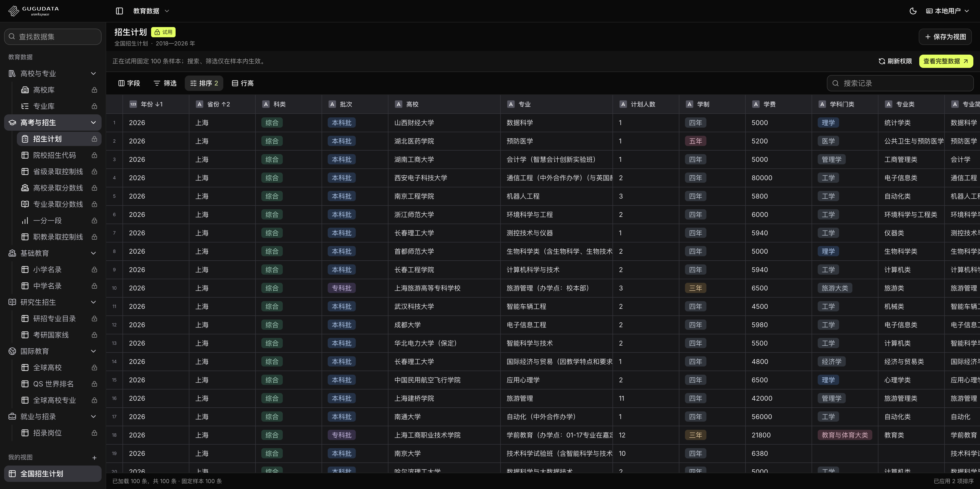
Task: Sort by the 省份 column header
Action: point(222,104)
